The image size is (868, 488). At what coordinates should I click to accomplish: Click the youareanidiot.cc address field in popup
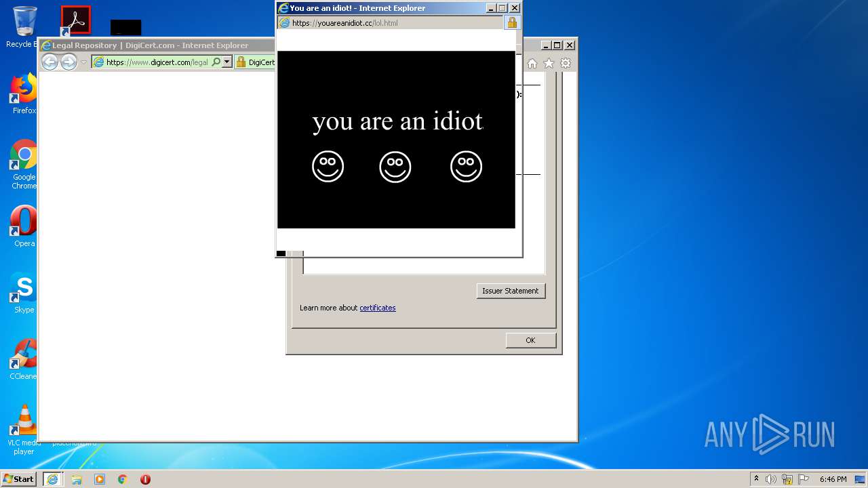(391, 22)
